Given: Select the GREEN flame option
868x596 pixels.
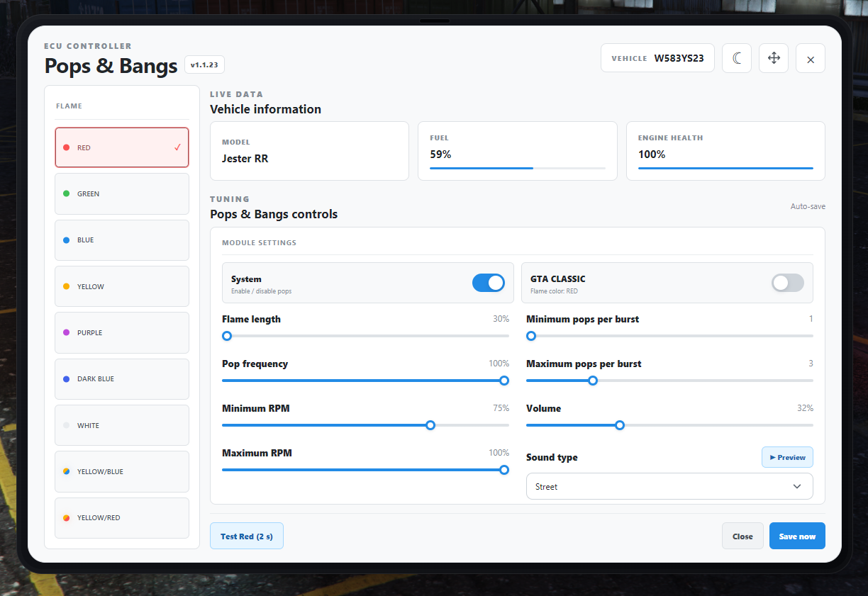Looking at the screenshot, I should pos(122,193).
